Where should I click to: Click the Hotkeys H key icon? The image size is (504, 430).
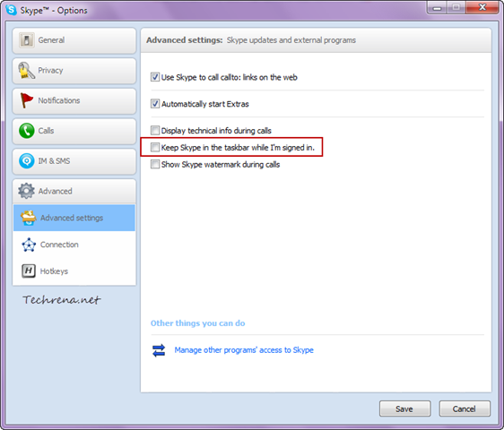[x=29, y=271]
